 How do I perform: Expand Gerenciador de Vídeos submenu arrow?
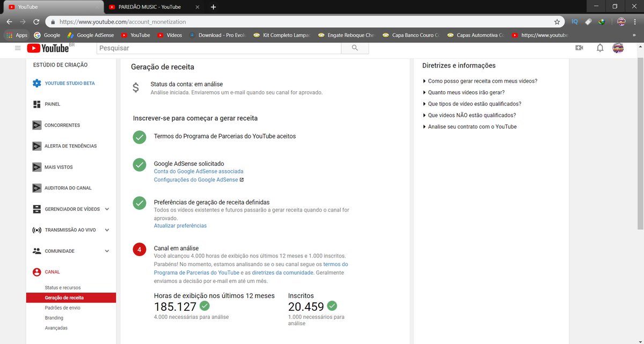pos(107,209)
